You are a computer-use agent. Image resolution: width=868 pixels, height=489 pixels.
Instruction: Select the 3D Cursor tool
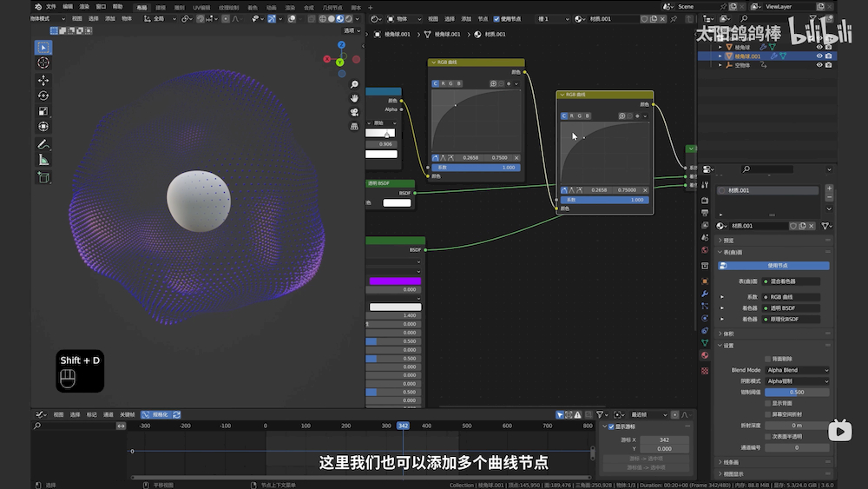click(43, 63)
